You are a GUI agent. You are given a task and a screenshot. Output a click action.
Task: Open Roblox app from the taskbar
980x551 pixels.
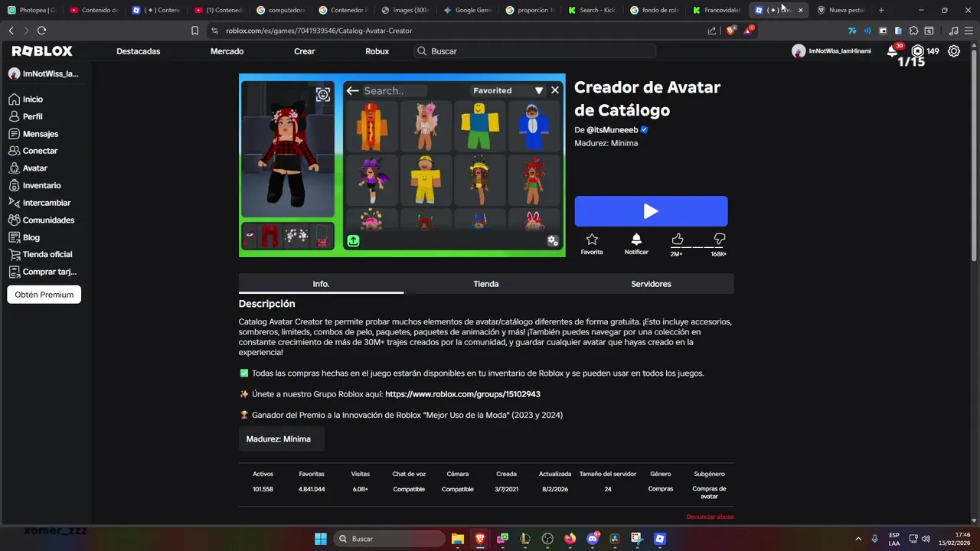pyautogui.click(x=660, y=539)
